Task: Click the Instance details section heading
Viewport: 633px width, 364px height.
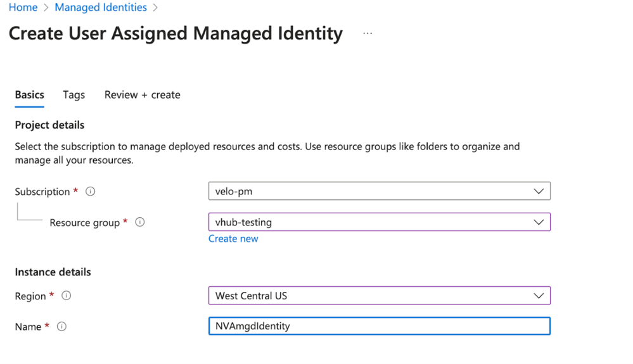Action: click(x=53, y=272)
